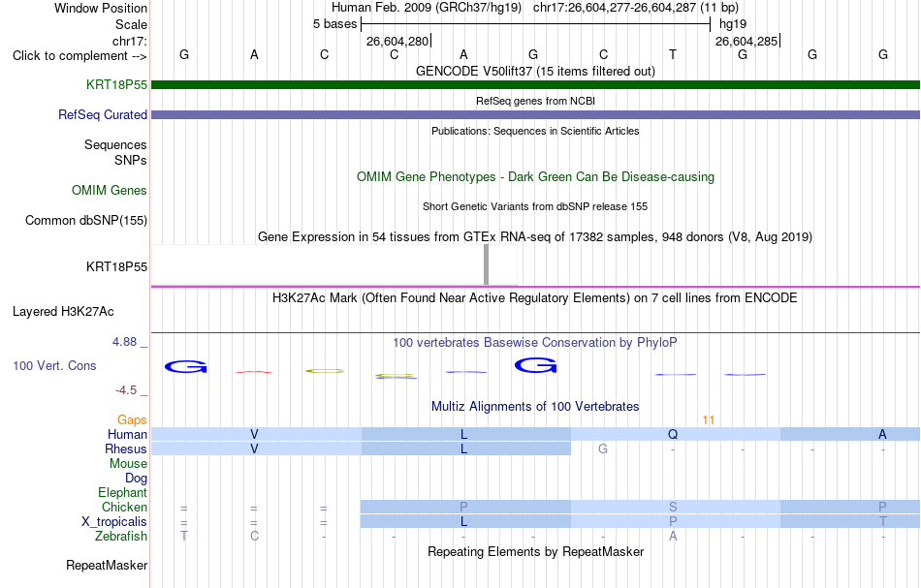Click the Rhesus row base G

(603, 449)
